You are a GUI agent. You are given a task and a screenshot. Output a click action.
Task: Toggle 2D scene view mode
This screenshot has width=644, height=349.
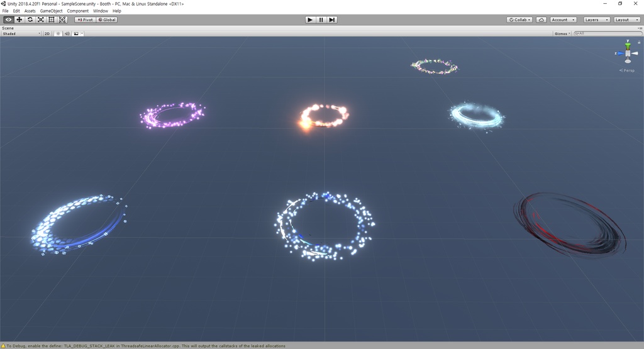(x=47, y=34)
